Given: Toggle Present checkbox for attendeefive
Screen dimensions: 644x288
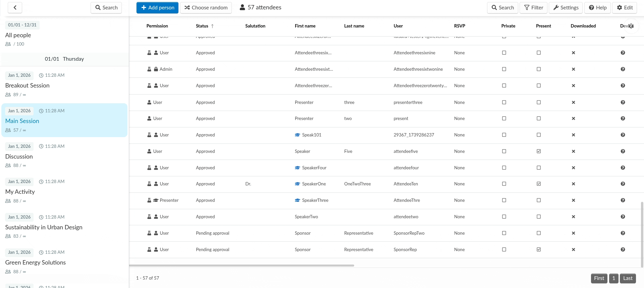Looking at the screenshot, I should pos(539,151).
